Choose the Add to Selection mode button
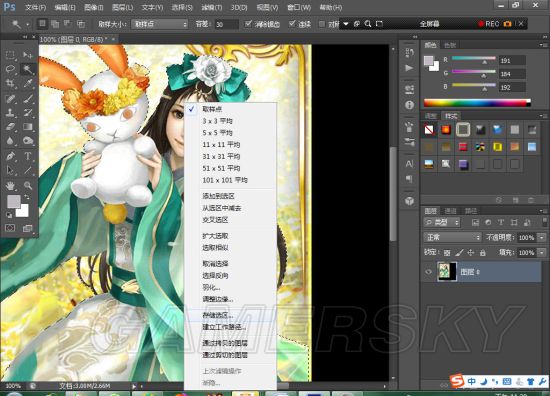 click(x=55, y=24)
